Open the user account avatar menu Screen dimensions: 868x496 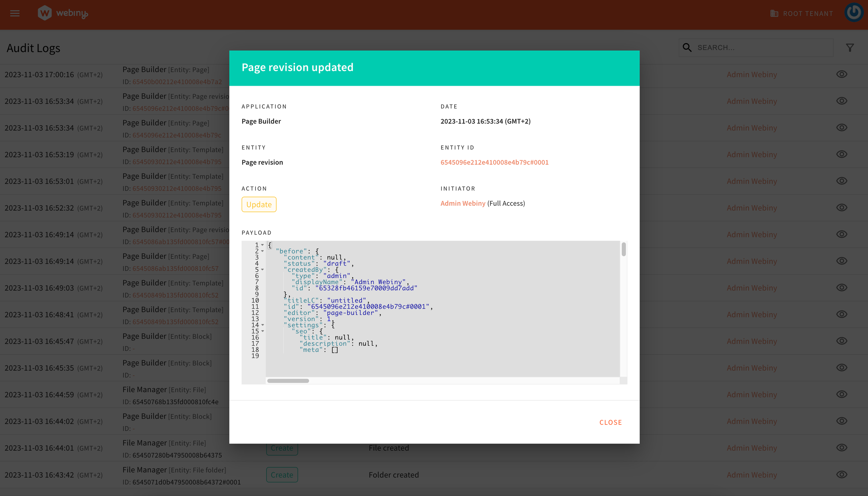(x=854, y=13)
